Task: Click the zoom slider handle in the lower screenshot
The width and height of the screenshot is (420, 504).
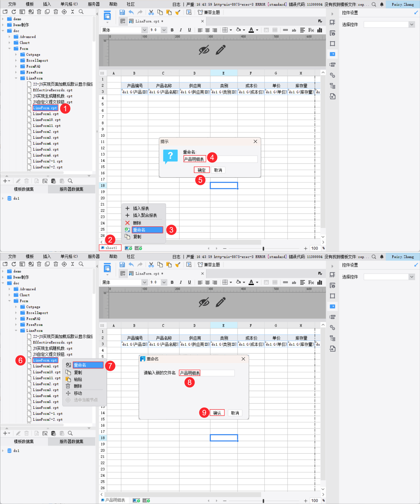Action: [263, 501]
